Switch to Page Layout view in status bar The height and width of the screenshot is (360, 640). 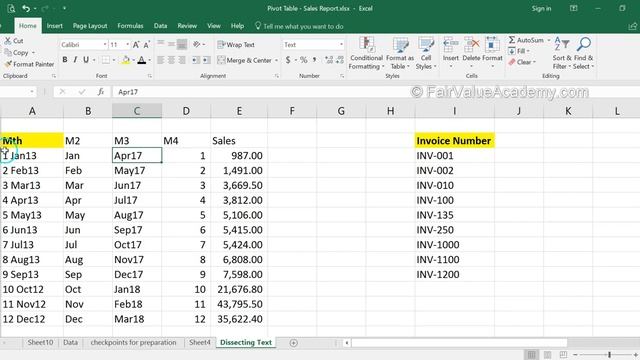[547, 354]
